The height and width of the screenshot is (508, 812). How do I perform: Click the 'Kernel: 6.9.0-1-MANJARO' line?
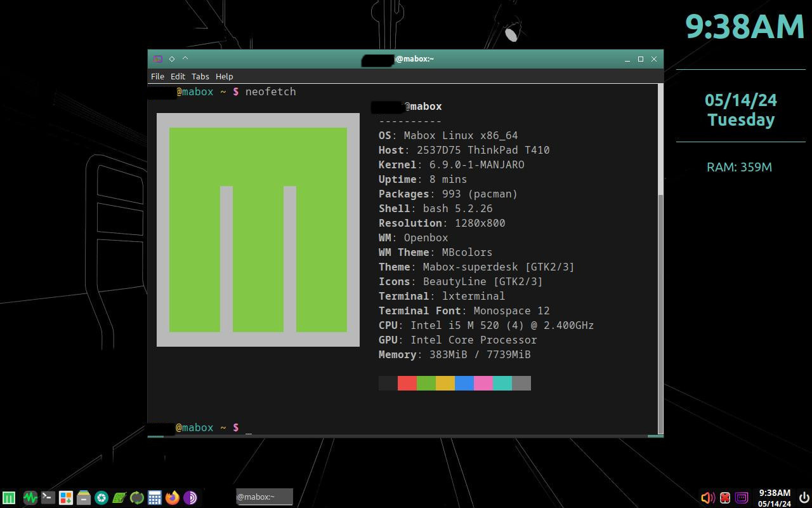pyautogui.click(x=451, y=164)
